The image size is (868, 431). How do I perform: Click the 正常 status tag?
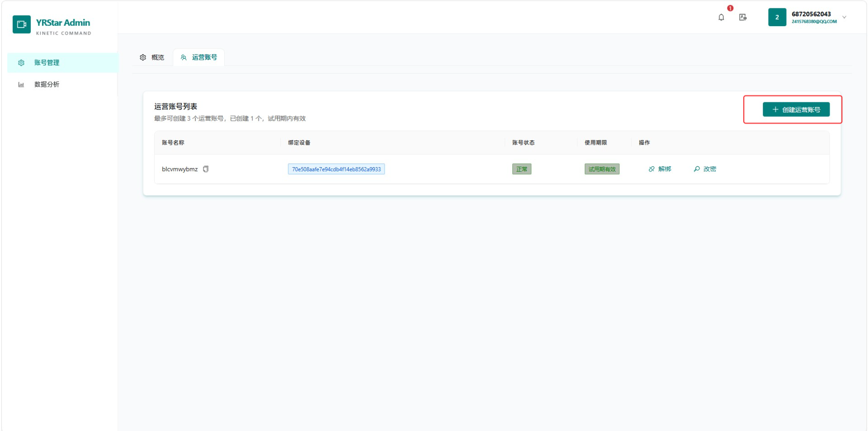pyautogui.click(x=522, y=169)
